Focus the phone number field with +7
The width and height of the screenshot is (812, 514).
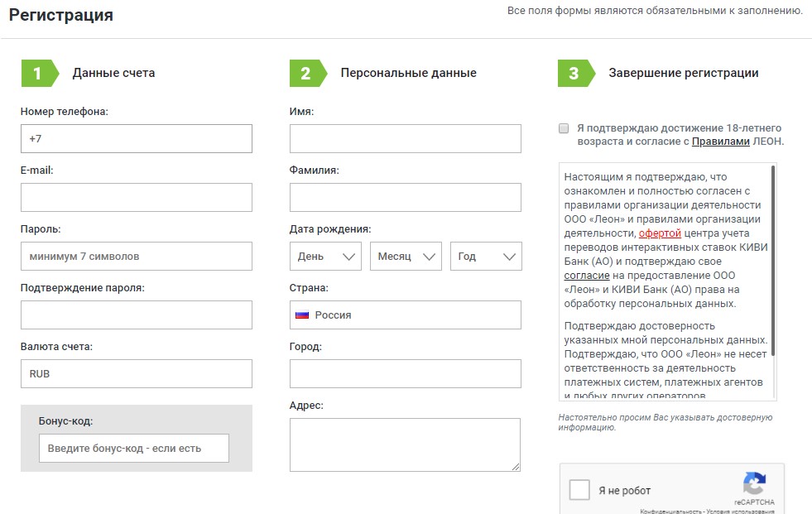coord(137,139)
